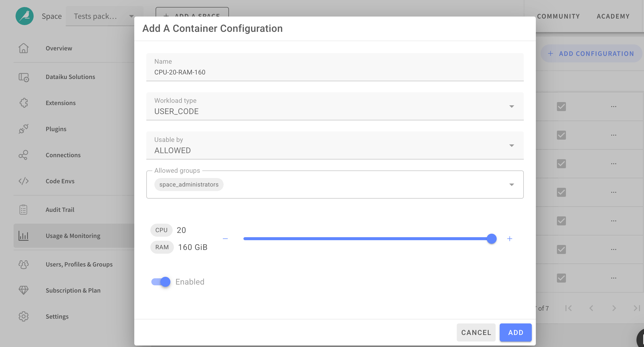The height and width of the screenshot is (347, 644).
Task: Open the Allowed groups dropdown
Action: click(x=512, y=185)
